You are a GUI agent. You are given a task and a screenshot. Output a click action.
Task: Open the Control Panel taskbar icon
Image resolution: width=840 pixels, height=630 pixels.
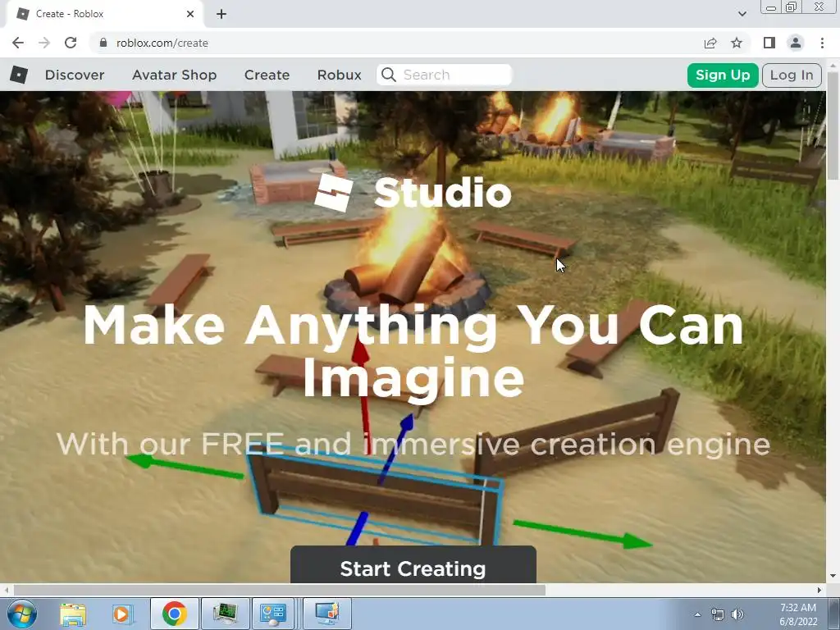pyautogui.click(x=273, y=614)
